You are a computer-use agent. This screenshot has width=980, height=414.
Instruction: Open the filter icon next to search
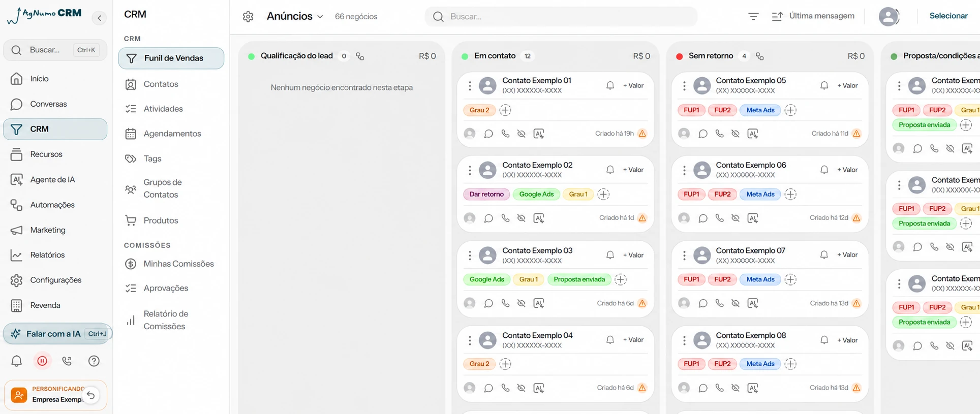pos(753,16)
